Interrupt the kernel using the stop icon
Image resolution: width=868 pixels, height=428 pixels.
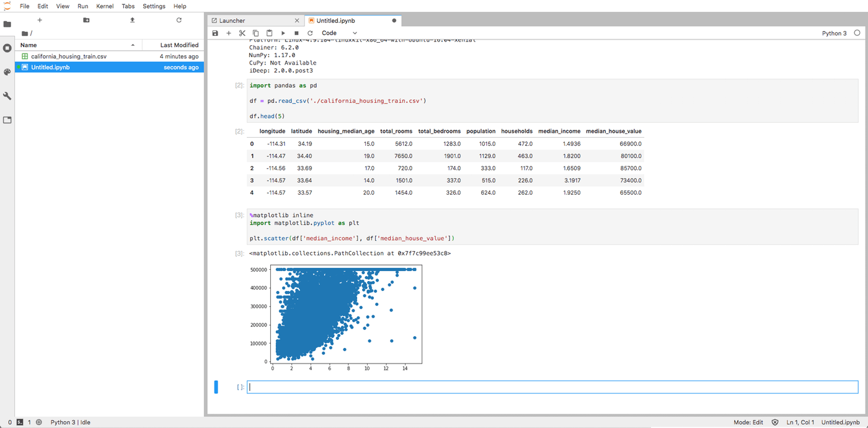(x=296, y=33)
